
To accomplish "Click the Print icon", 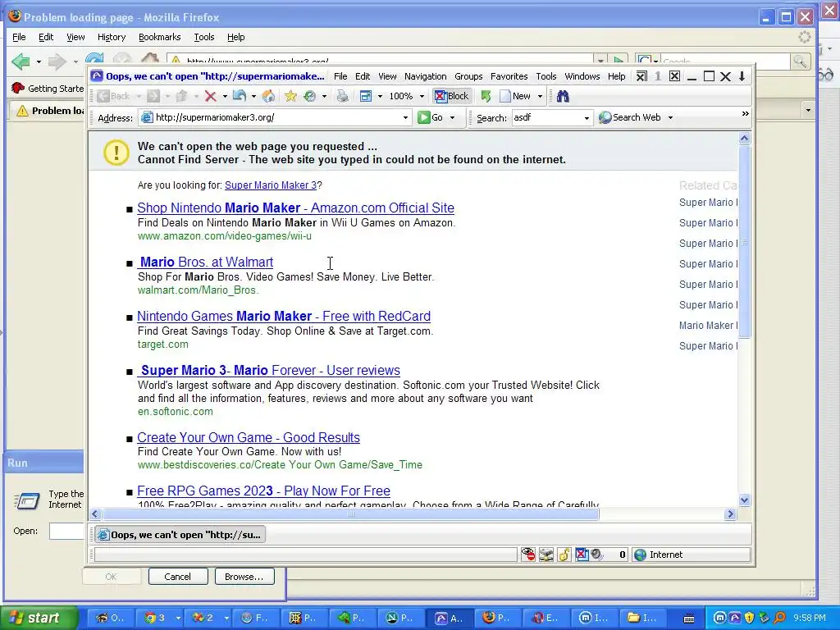I will point(342,97).
